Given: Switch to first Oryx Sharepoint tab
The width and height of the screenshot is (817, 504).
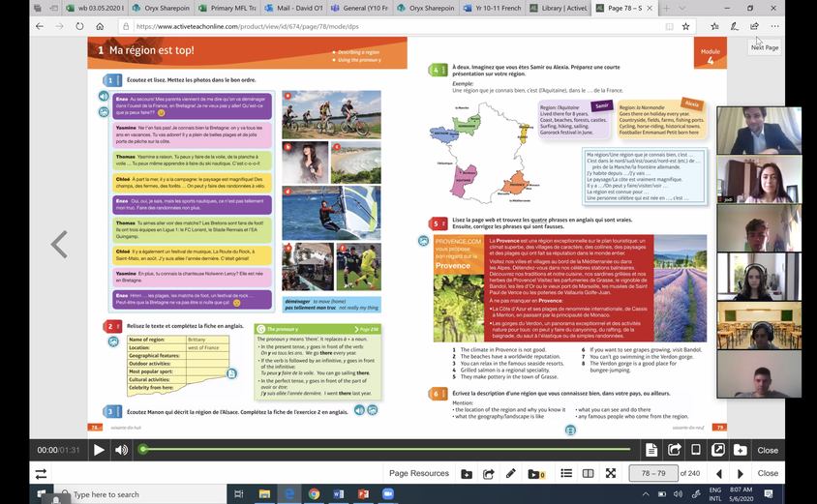Looking at the screenshot, I should point(161,8).
